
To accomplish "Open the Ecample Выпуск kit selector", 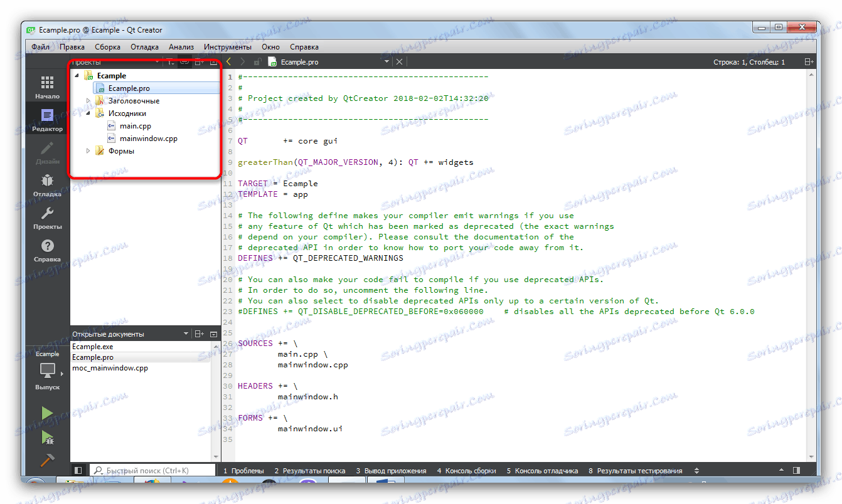I will [x=47, y=371].
